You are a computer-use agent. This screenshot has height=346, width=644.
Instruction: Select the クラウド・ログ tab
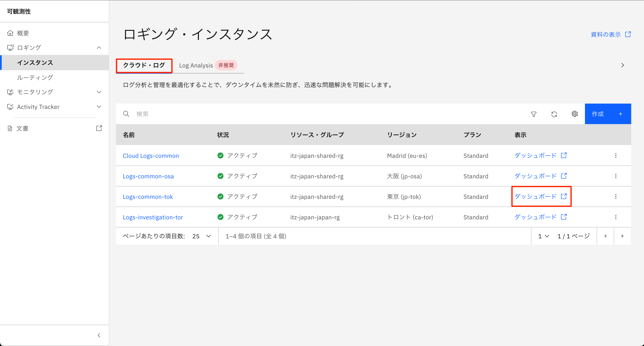144,65
